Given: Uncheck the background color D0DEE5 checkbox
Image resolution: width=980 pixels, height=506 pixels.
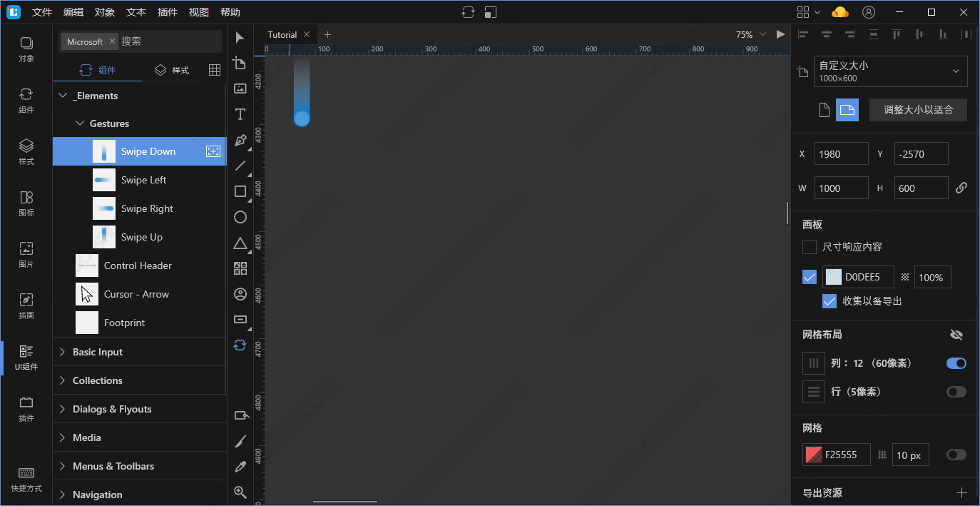Looking at the screenshot, I should tap(810, 278).
